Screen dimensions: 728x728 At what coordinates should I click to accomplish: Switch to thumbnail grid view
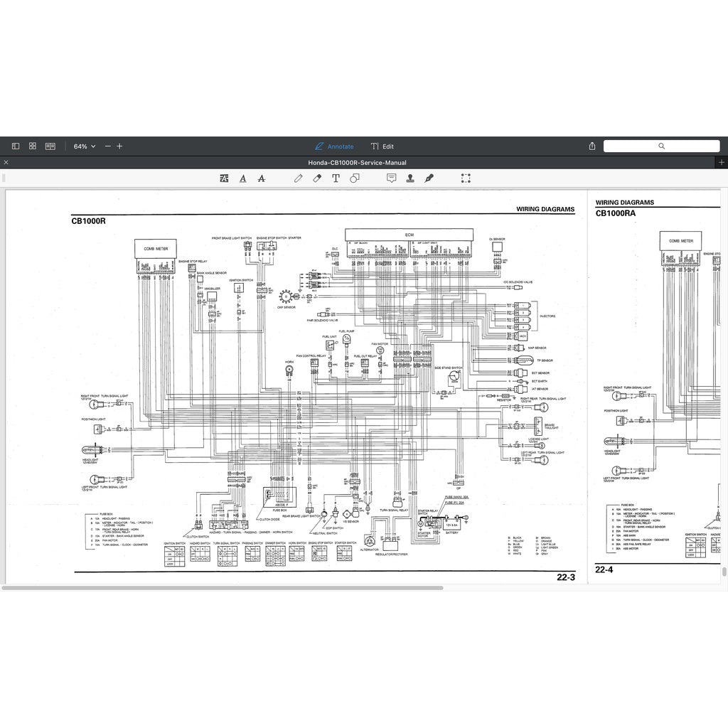pyautogui.click(x=33, y=146)
